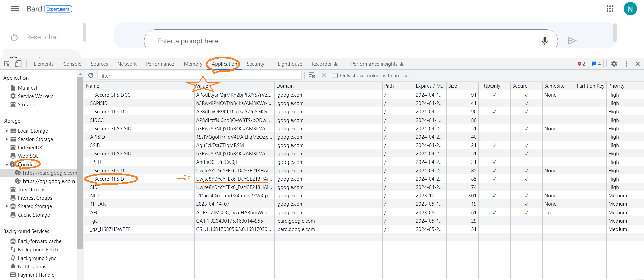Sort cookies by the Size column
644x280 pixels.
pyautogui.click(x=462, y=86)
